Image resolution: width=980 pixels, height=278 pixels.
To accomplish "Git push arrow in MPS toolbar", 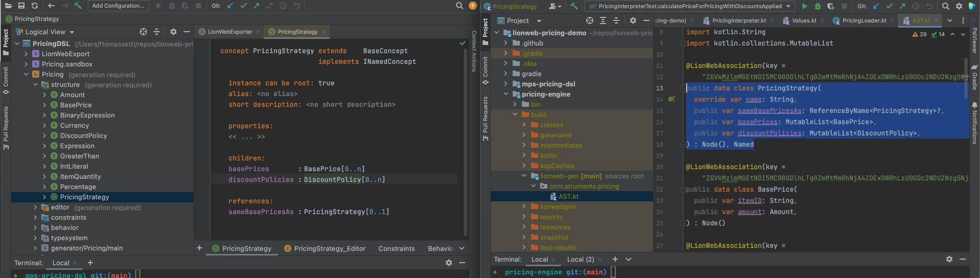I will click(x=257, y=6).
